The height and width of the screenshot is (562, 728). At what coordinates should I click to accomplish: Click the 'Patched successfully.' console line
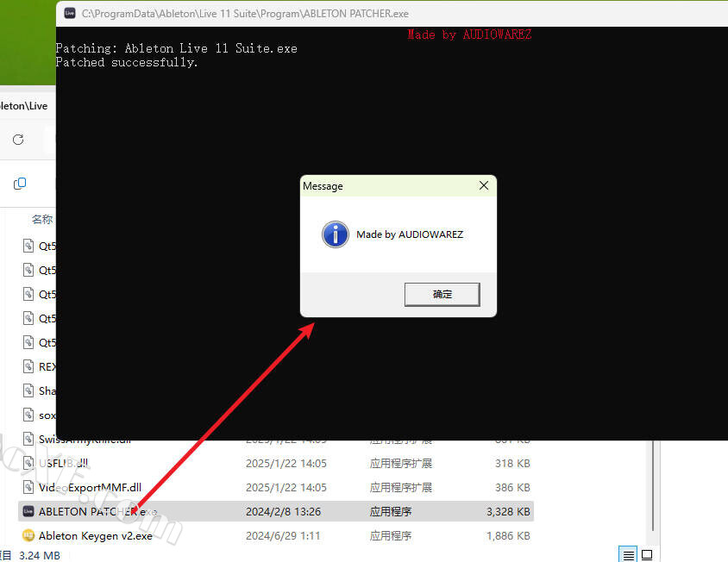pos(127,62)
